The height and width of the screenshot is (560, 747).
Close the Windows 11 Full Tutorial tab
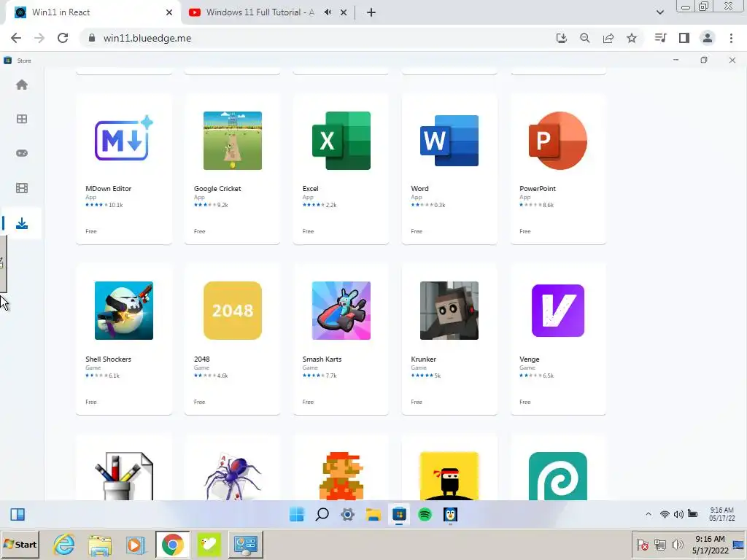tap(344, 12)
